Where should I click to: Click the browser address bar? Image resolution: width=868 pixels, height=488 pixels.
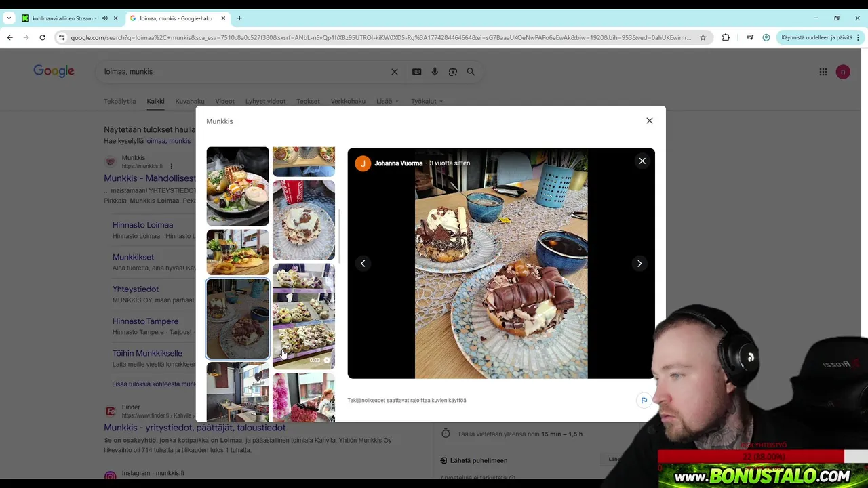pos(380,37)
